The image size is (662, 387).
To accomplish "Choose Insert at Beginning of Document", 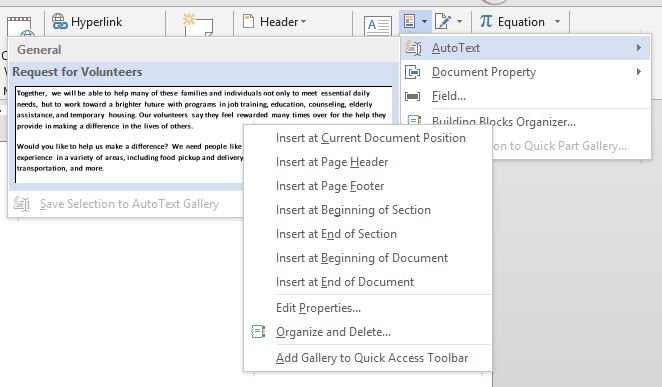I will 362,258.
